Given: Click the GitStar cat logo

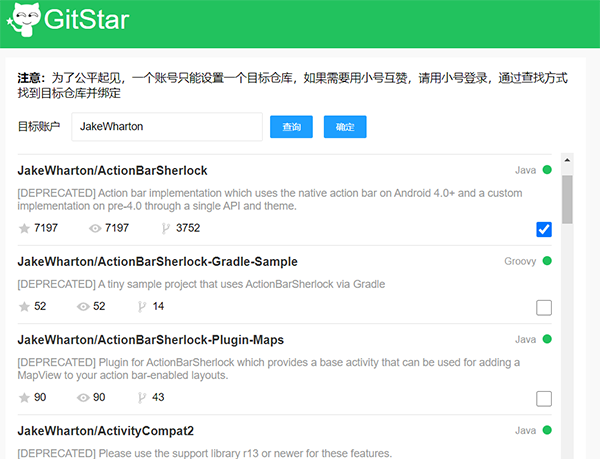Looking at the screenshot, I should (24, 20).
